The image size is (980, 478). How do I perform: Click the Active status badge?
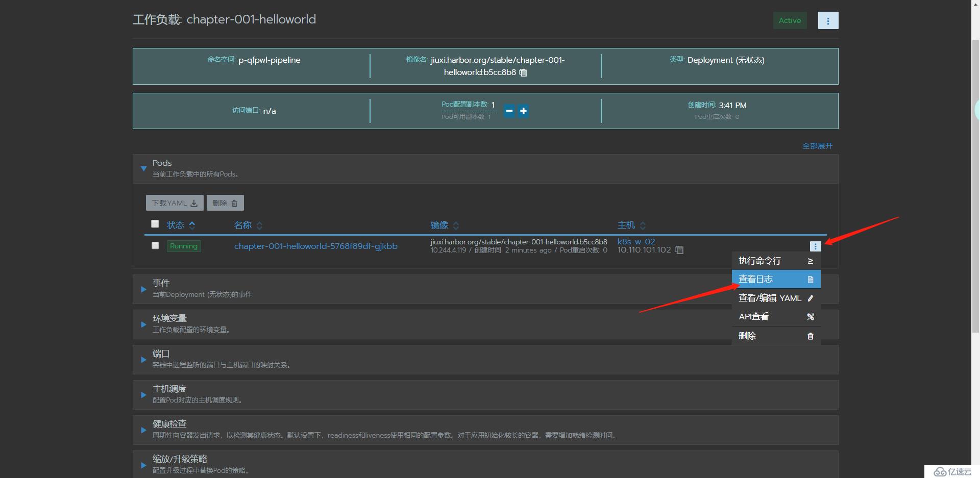coord(790,20)
